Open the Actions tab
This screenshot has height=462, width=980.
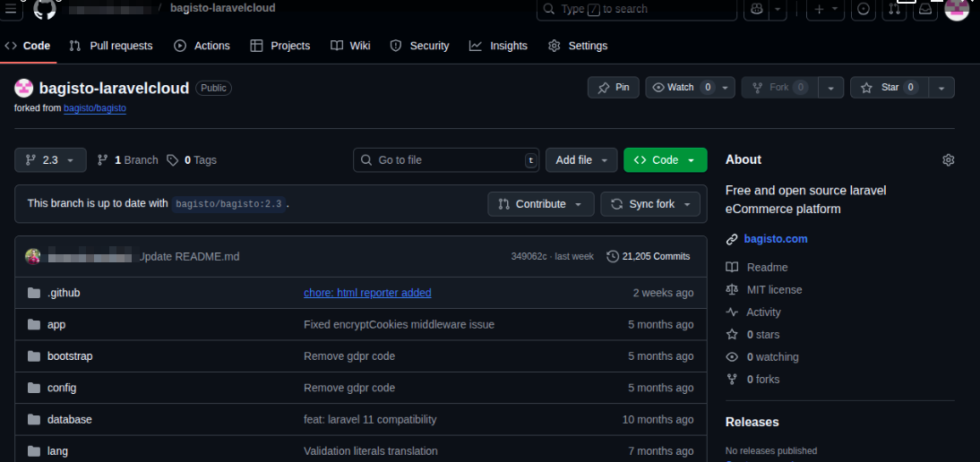click(202, 46)
